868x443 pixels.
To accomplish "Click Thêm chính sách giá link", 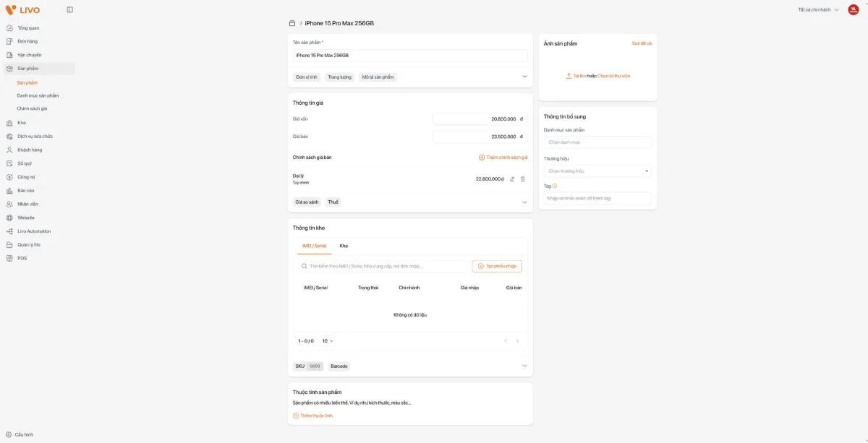I will (x=503, y=157).
